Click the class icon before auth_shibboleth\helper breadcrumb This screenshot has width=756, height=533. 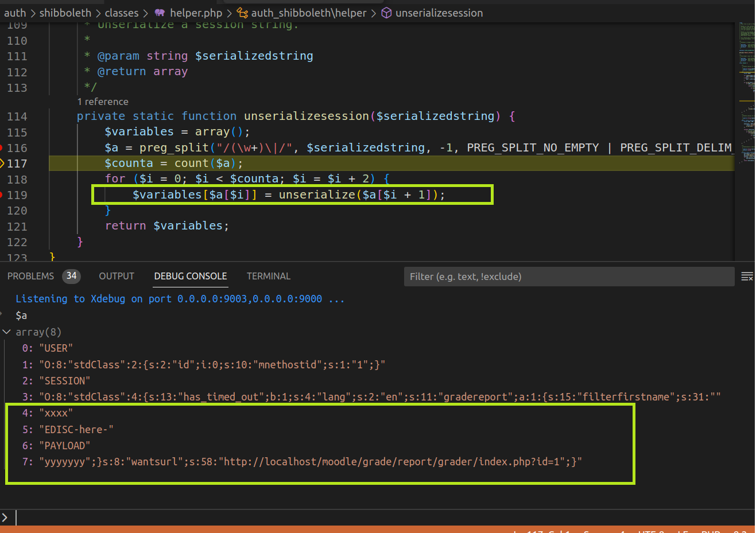pyautogui.click(x=243, y=13)
